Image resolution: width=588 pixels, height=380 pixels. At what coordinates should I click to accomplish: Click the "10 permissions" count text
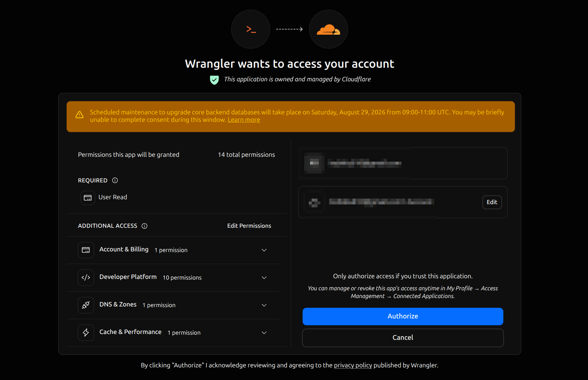[182, 278]
